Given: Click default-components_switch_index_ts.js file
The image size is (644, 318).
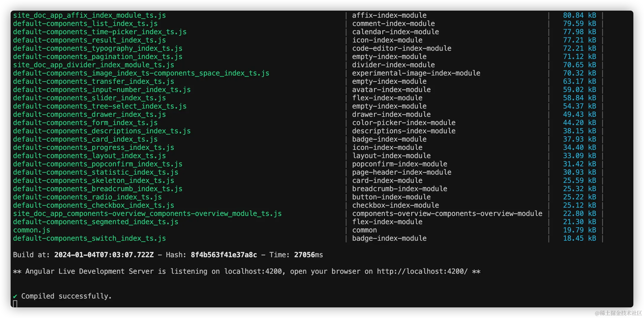Looking at the screenshot, I should click(x=90, y=238).
